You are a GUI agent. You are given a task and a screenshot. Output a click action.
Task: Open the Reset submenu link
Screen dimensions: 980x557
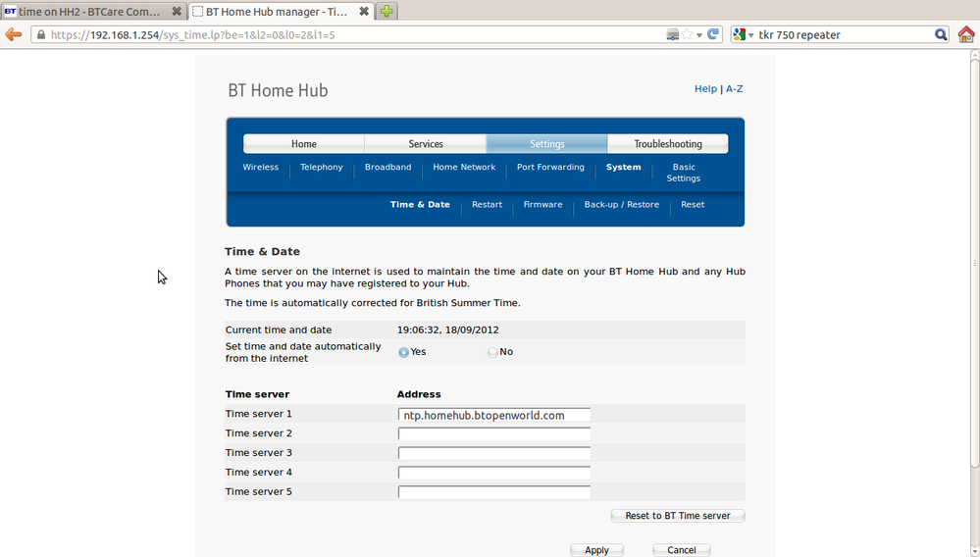click(693, 205)
